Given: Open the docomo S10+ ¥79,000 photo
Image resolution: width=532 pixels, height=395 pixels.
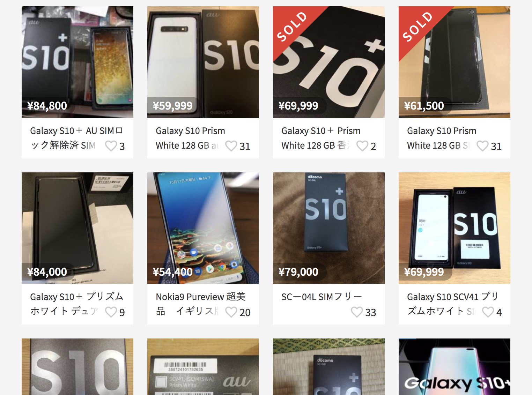Looking at the screenshot, I should 329,228.
